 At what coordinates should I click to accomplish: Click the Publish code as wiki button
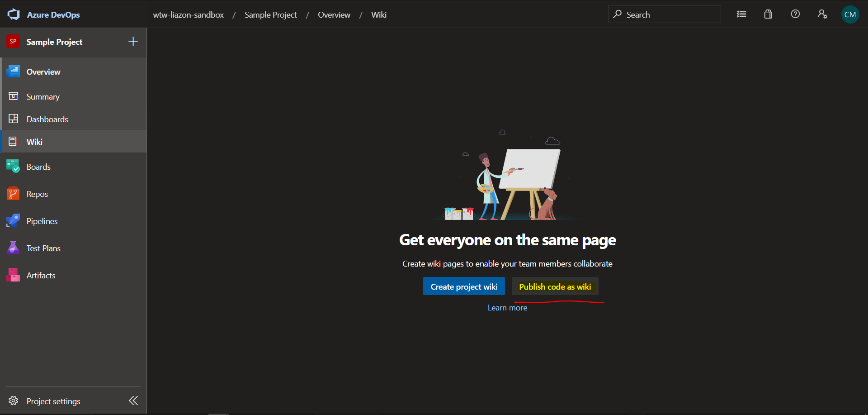555,286
